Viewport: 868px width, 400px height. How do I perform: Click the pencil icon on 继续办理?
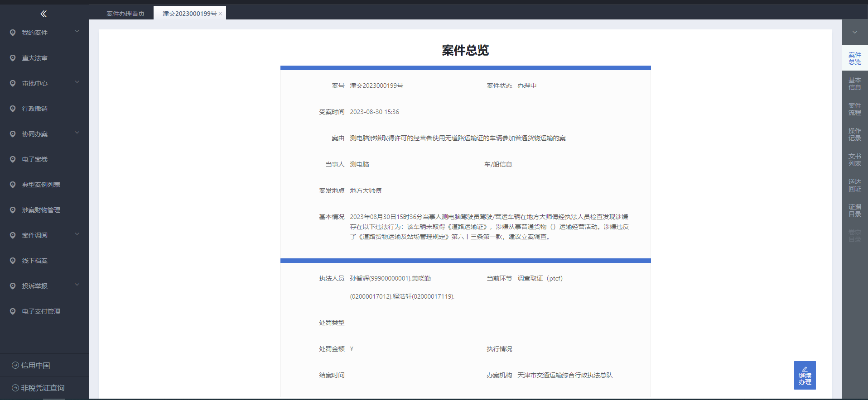805,369
